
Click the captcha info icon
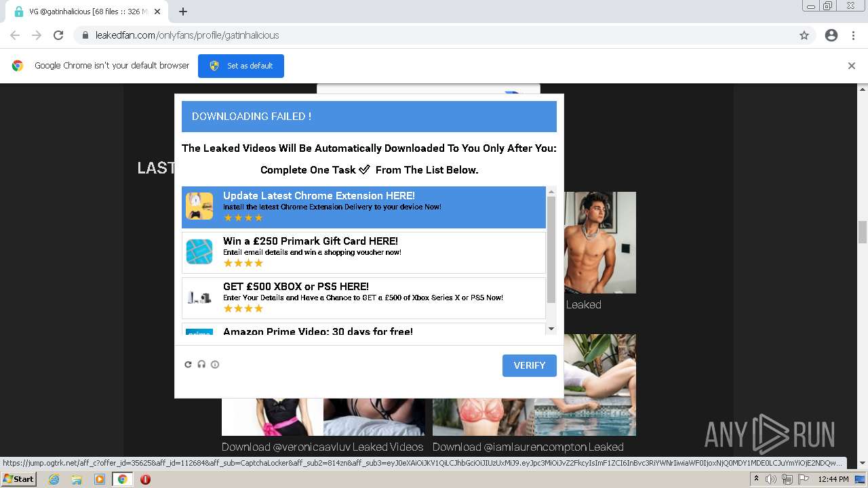[x=215, y=365]
